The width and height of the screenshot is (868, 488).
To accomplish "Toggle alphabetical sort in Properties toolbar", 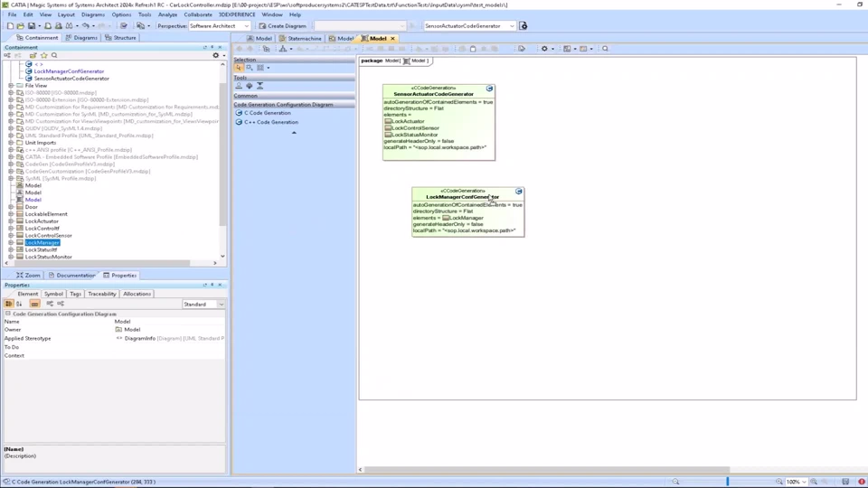I will 19,304.
